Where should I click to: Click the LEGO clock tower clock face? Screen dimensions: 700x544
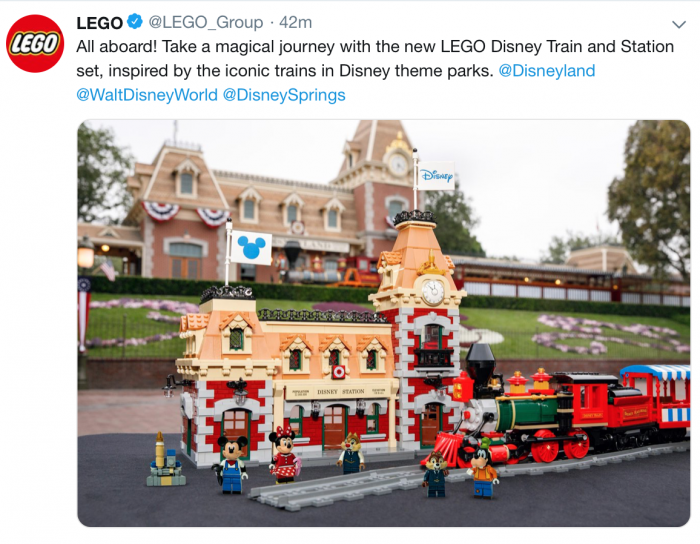(433, 292)
